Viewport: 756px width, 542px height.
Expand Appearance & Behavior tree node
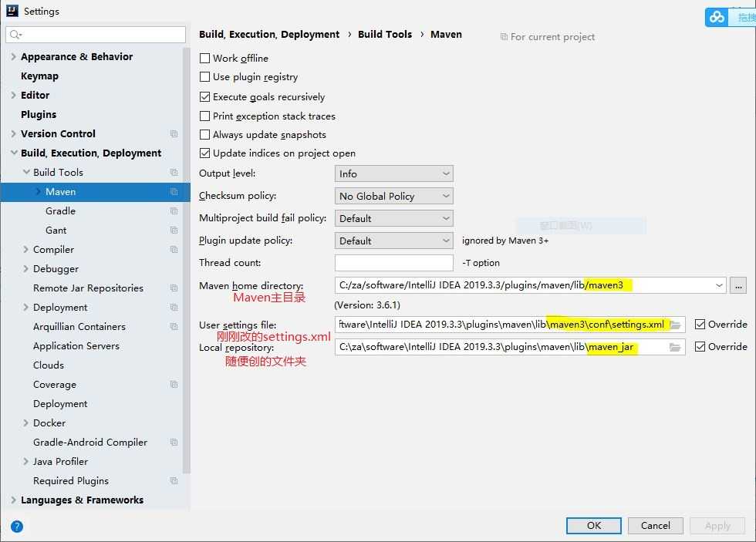pyautogui.click(x=14, y=57)
